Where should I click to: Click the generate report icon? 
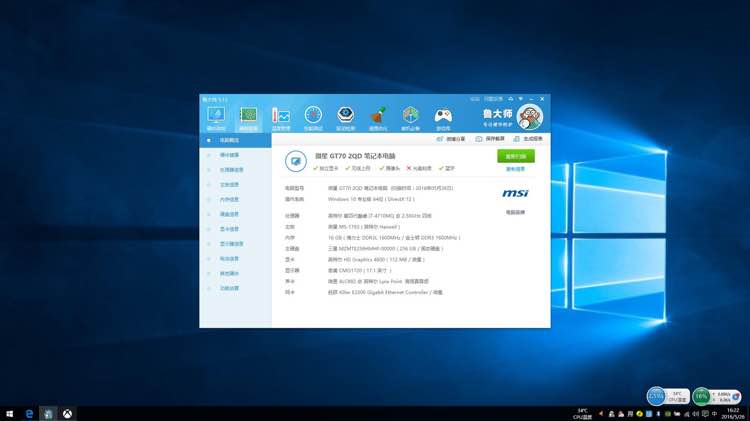click(516, 139)
